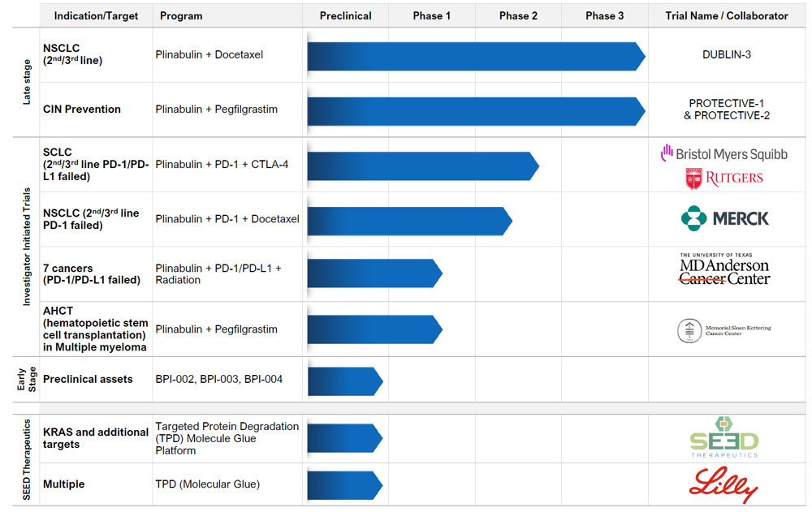Screen dimensions: 812x512
Task: Click the Targeted Protein Degradation Platform text
Action: click(x=227, y=438)
